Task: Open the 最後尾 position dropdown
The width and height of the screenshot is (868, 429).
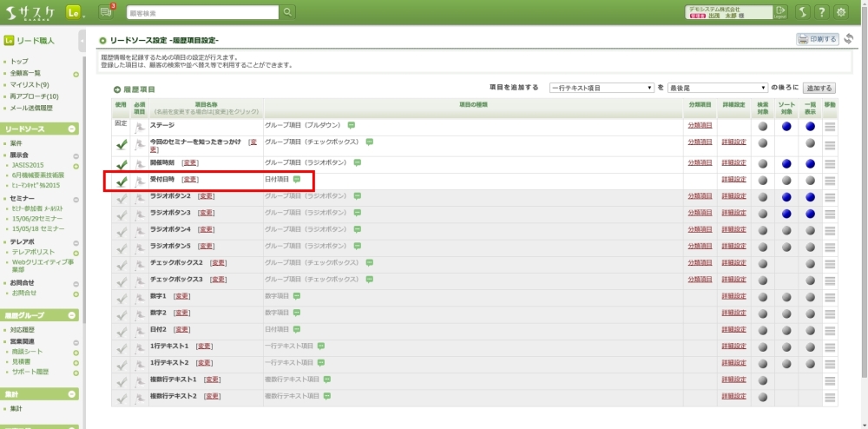Action: point(718,88)
